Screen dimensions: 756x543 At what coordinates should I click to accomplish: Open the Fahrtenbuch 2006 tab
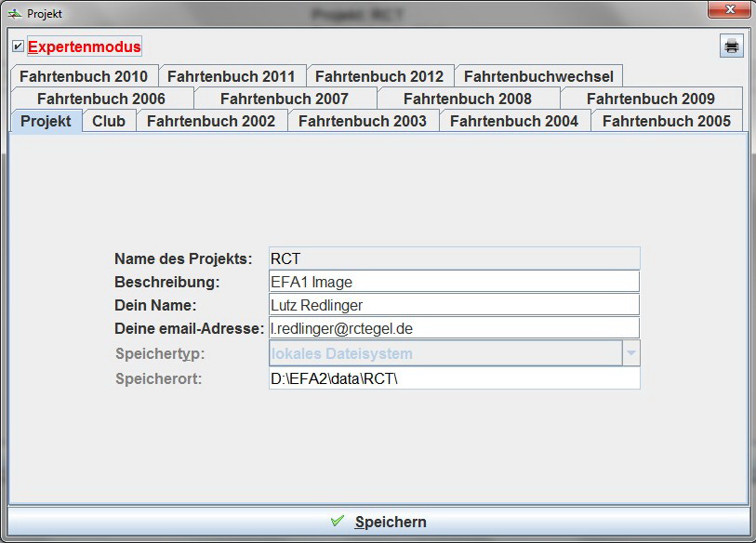pos(101,98)
